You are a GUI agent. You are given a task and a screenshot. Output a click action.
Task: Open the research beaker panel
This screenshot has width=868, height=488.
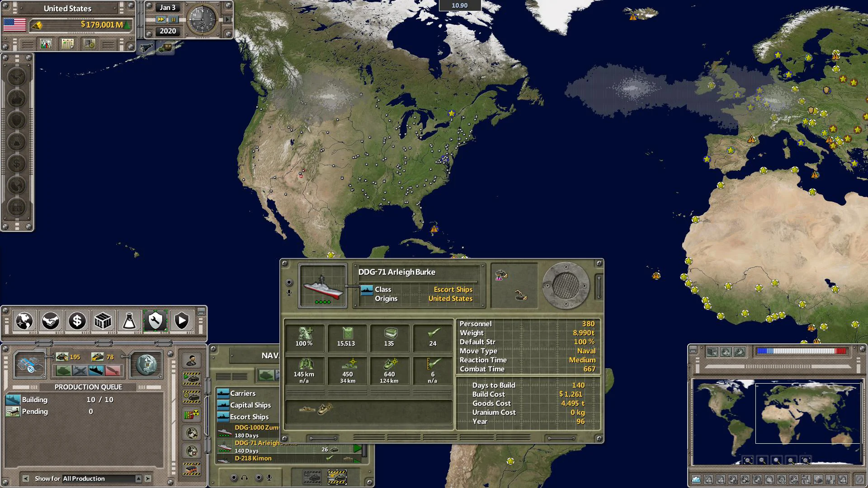[129, 321]
